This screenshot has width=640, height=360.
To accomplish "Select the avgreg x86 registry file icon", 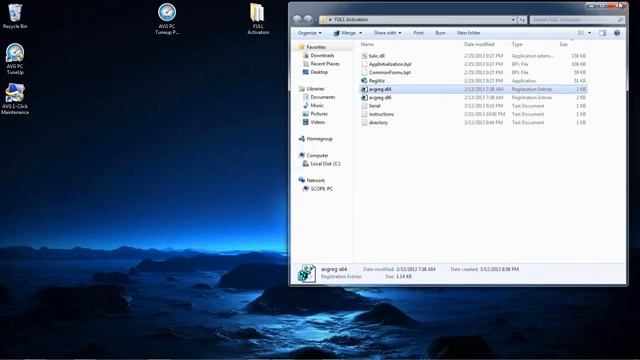I will pos(364,98).
